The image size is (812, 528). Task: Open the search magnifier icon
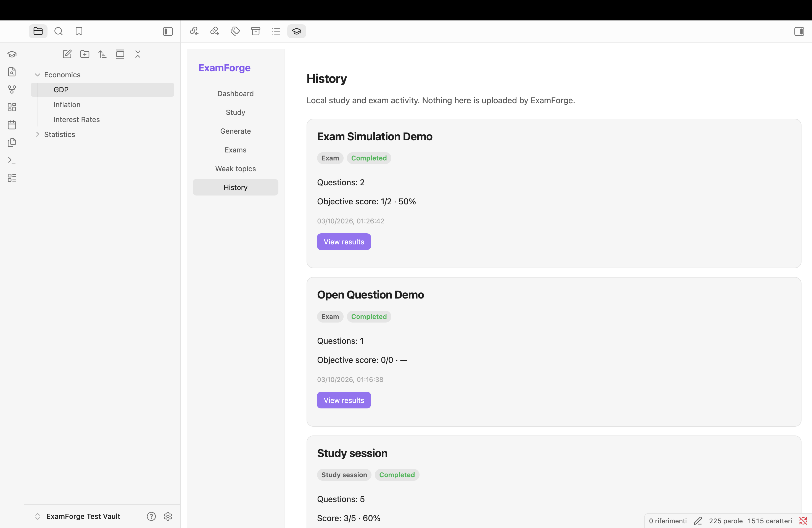point(59,31)
